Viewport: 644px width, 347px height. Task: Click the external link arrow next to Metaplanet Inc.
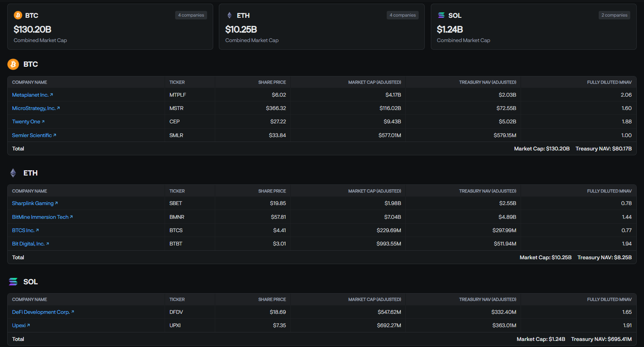pos(51,95)
